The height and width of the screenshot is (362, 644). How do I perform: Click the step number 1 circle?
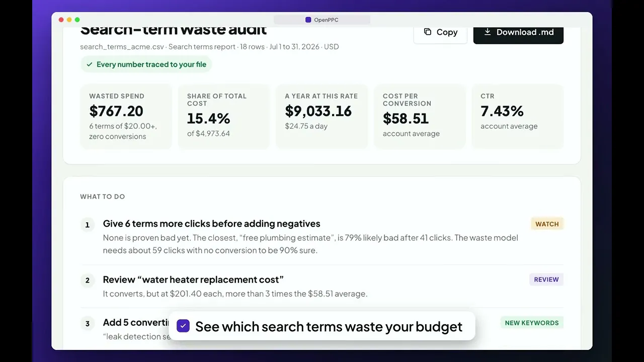tap(88, 224)
